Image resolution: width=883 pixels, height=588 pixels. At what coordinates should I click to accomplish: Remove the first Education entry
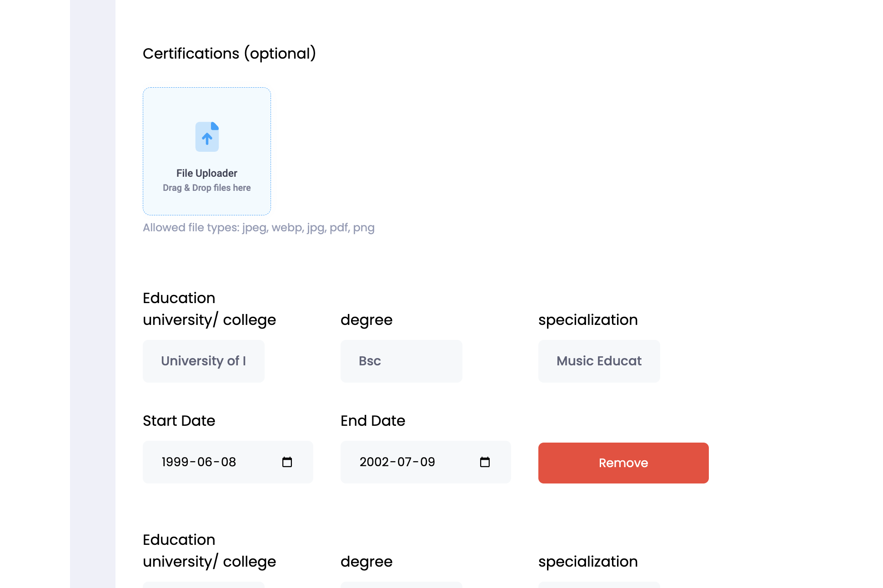click(x=623, y=463)
